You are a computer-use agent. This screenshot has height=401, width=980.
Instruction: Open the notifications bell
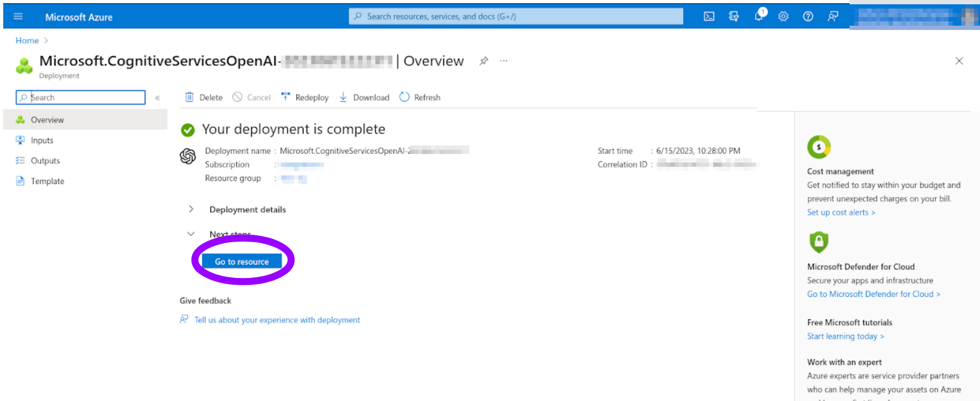(x=759, y=16)
